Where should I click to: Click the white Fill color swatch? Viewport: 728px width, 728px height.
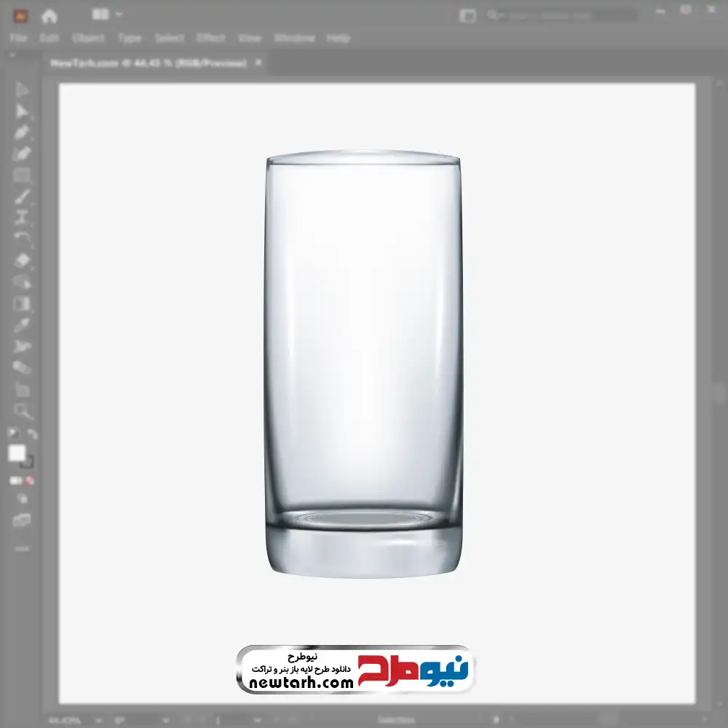[17, 454]
